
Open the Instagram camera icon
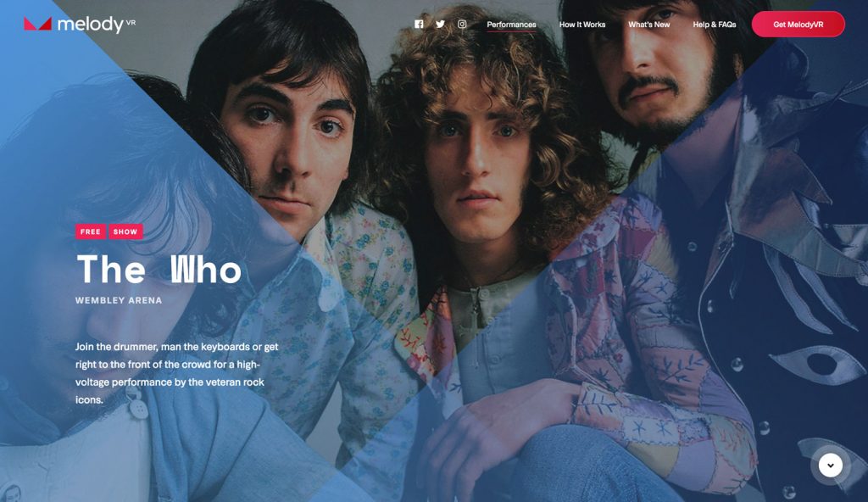(462, 25)
